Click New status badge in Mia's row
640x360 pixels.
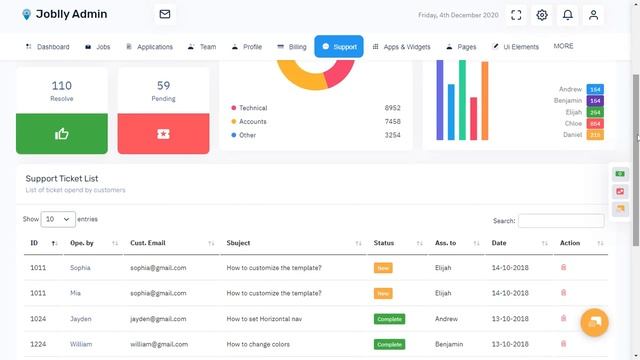tap(383, 293)
